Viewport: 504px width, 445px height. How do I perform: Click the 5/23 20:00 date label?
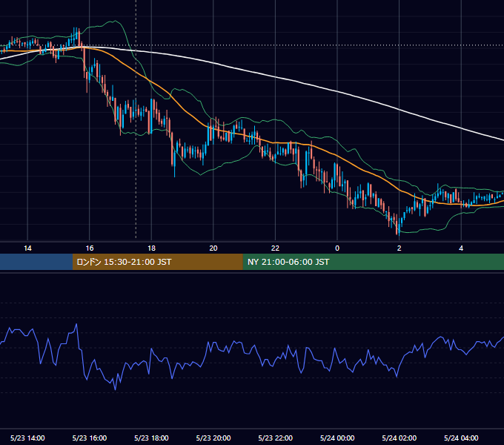click(x=213, y=438)
